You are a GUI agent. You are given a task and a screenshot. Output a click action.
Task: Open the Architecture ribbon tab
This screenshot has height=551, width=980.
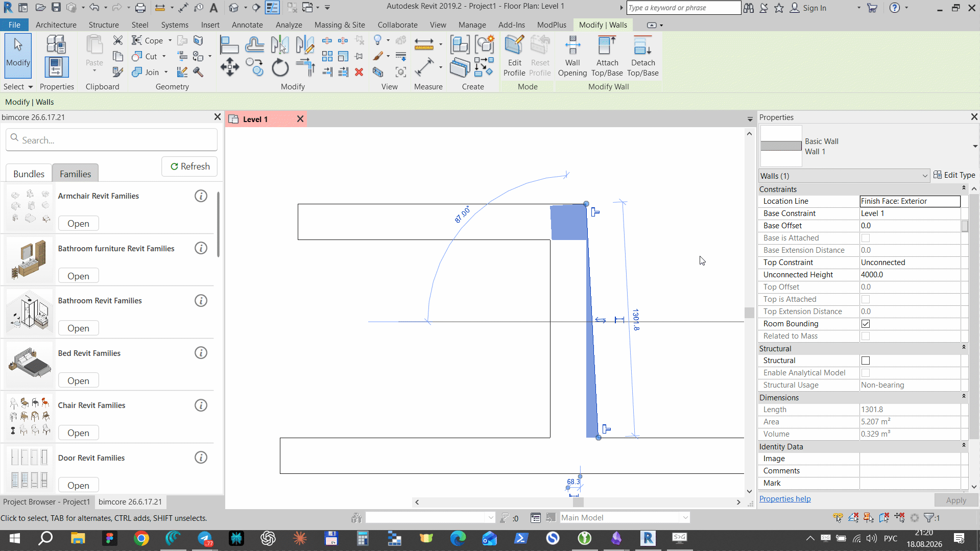click(56, 25)
